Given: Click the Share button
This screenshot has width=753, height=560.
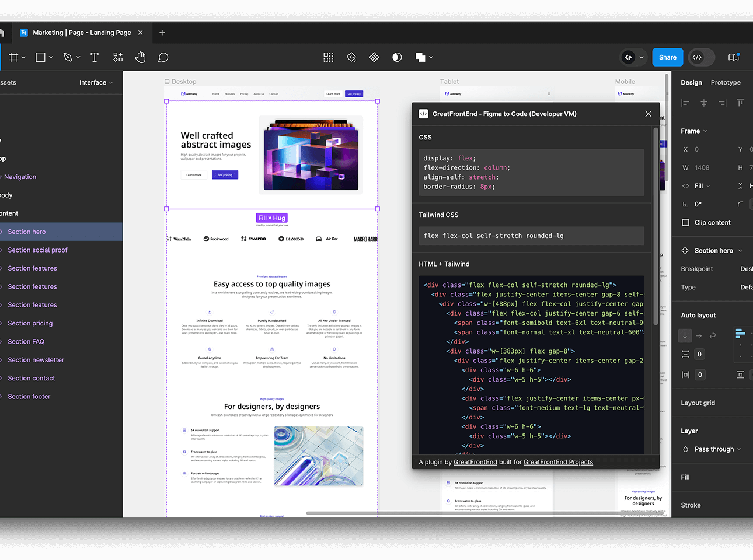Looking at the screenshot, I should pyautogui.click(x=667, y=57).
